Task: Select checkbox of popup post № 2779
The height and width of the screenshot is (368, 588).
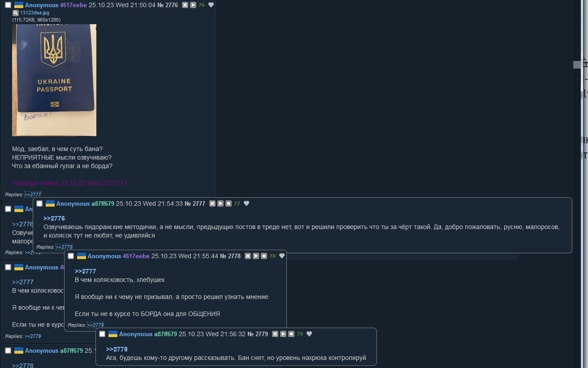Action: 102,334
